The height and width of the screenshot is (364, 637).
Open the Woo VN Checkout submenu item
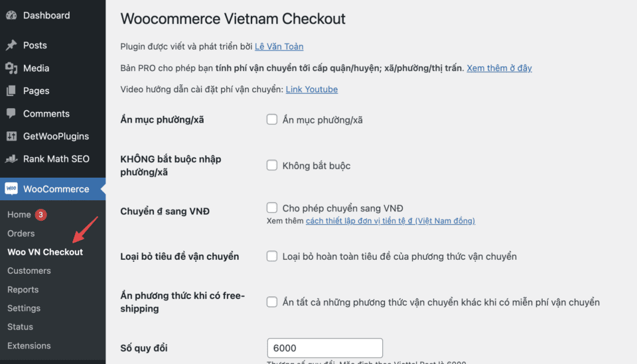45,252
